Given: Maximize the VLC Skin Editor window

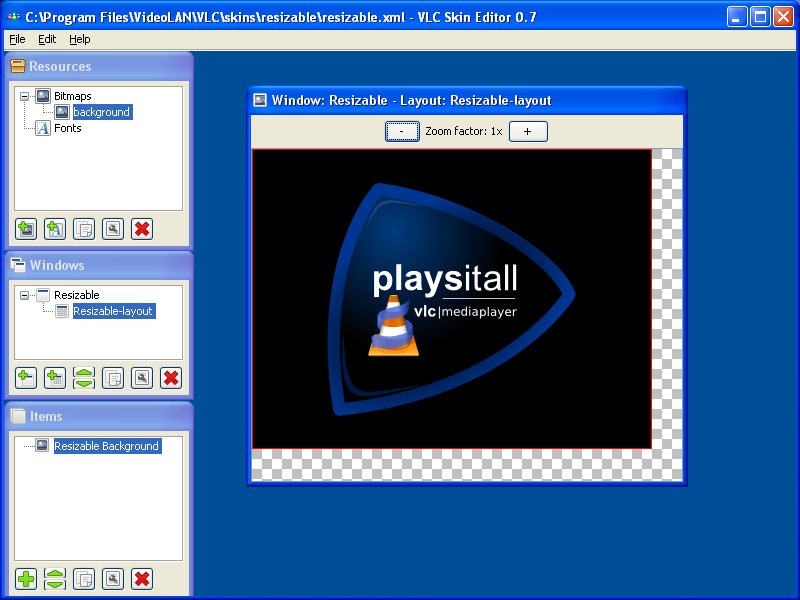Looking at the screenshot, I should pos(760,17).
